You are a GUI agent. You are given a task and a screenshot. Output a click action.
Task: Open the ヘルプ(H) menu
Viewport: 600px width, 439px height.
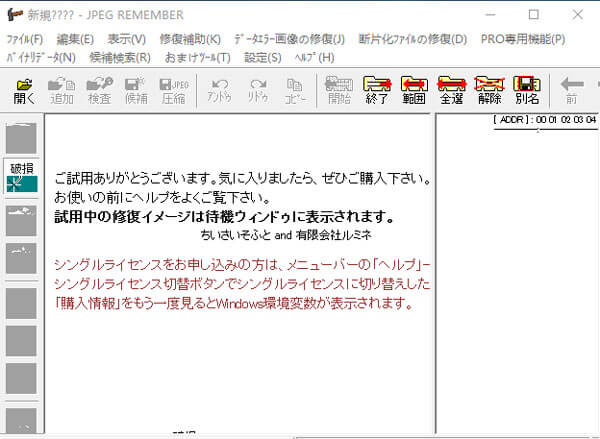click(x=314, y=57)
